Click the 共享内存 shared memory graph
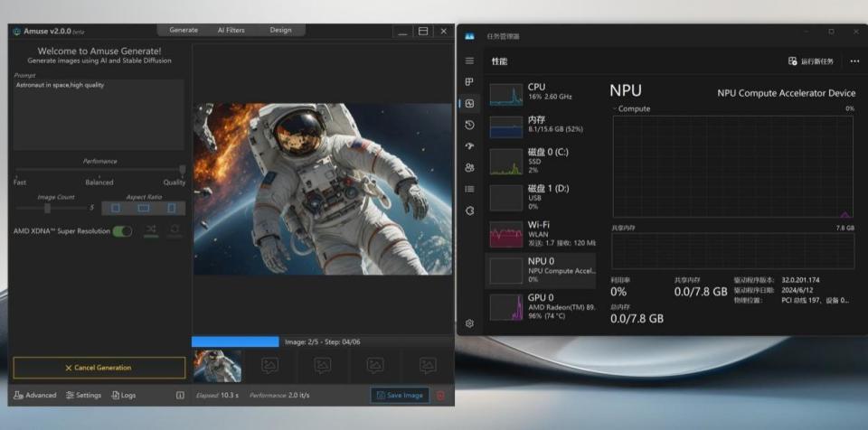 click(x=732, y=251)
